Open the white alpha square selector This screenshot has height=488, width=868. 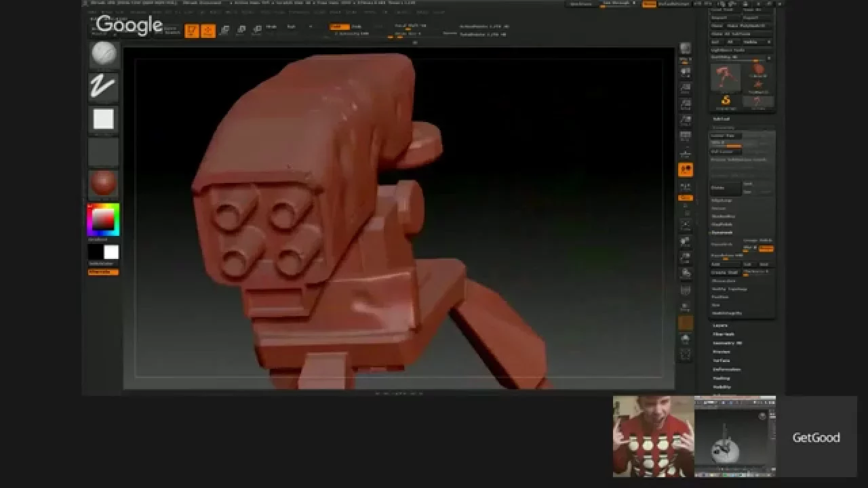[x=104, y=119]
